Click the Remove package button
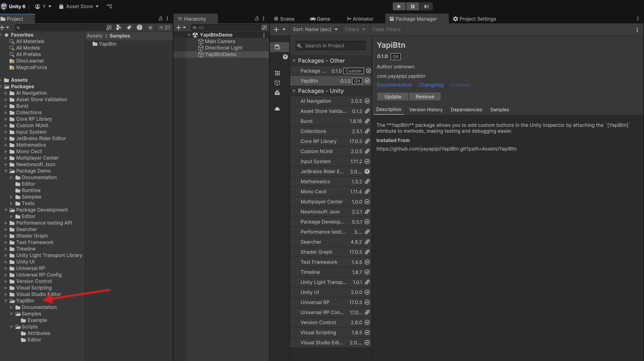Screen dimensions: 644x361 coord(425,97)
